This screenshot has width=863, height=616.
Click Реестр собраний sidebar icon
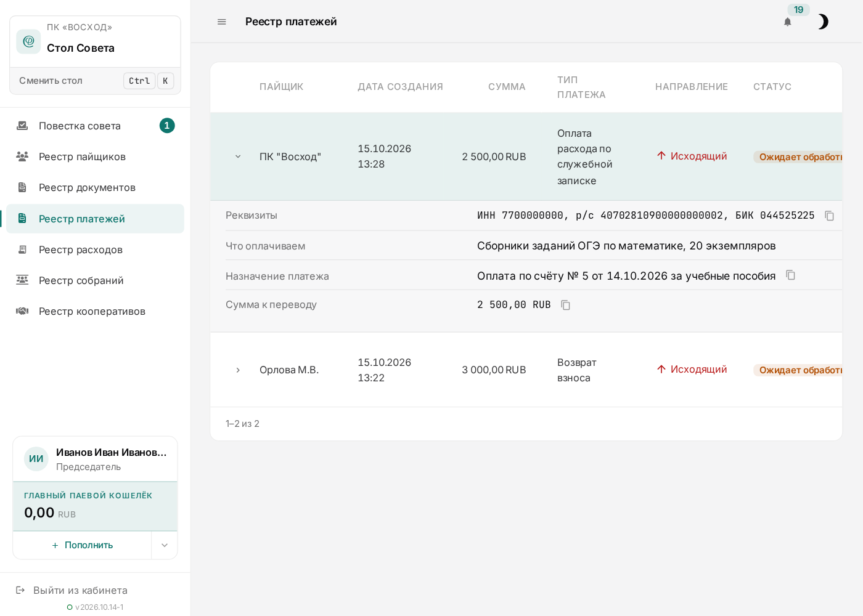22,280
